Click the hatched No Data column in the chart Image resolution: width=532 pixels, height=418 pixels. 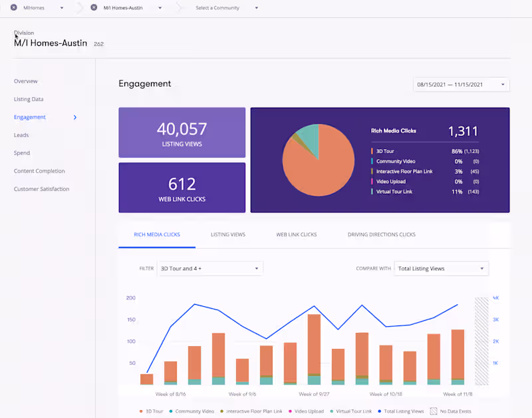tap(481, 341)
